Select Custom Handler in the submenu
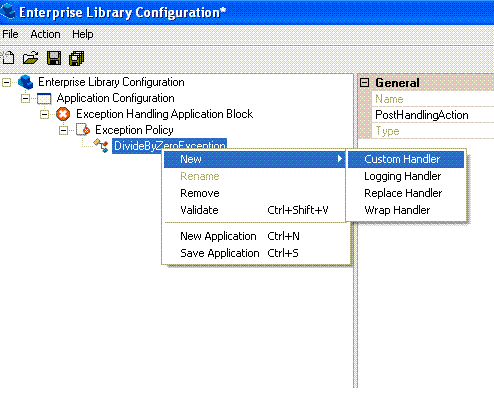This screenshot has height=414, width=494. click(x=406, y=159)
